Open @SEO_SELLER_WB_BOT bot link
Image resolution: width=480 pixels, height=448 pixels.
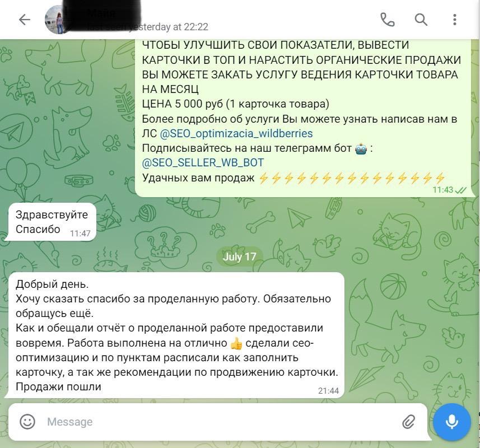203,162
